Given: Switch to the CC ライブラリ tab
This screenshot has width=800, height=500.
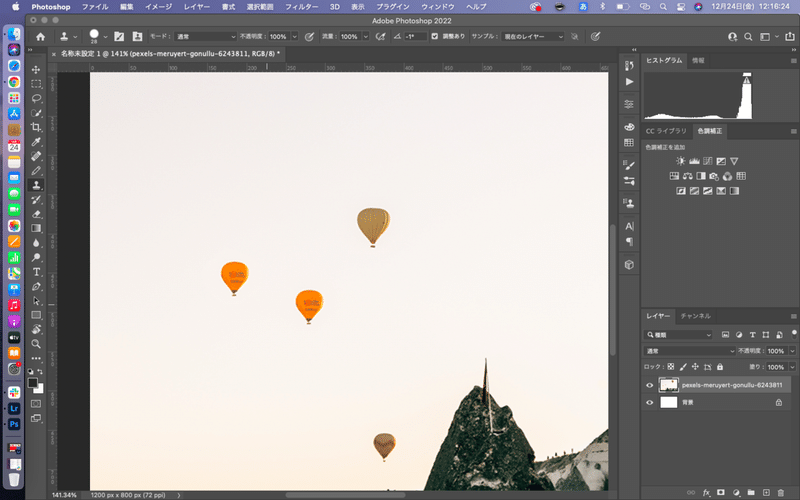Looking at the screenshot, I should pyautogui.click(x=666, y=131).
